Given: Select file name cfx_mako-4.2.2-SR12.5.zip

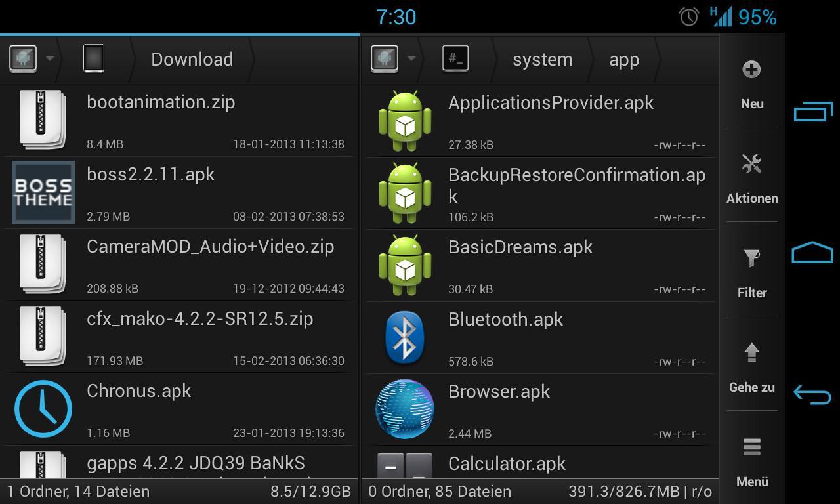Looking at the screenshot, I should pos(200,320).
